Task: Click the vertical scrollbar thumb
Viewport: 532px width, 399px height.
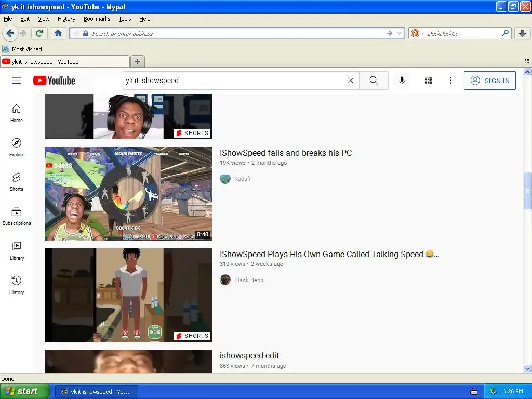Action: coord(527,191)
